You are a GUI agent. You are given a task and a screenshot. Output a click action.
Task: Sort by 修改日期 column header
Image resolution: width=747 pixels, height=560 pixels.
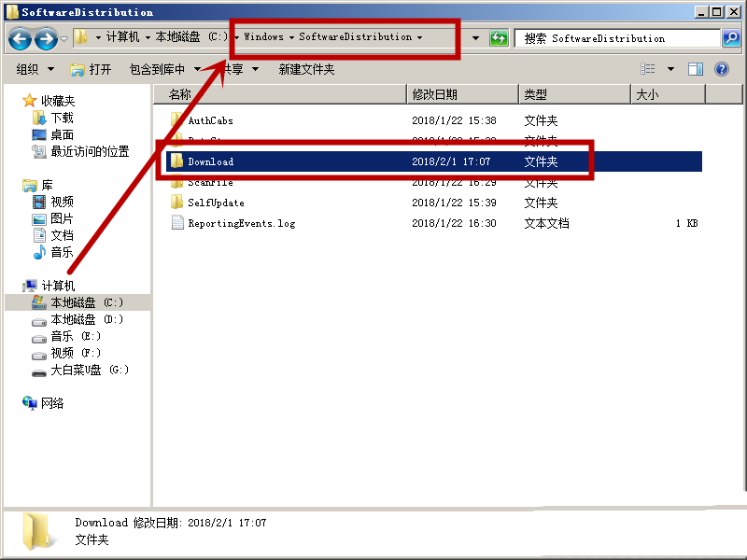coord(434,94)
